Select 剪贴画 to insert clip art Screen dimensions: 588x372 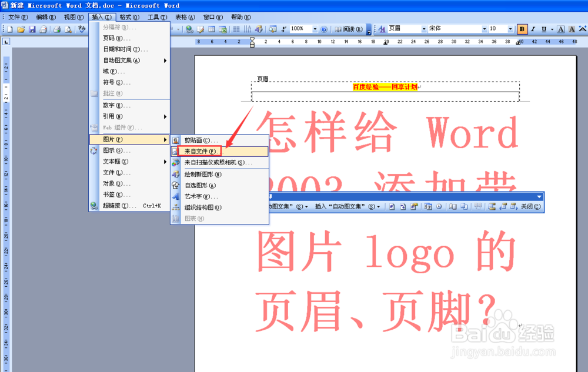click(199, 140)
